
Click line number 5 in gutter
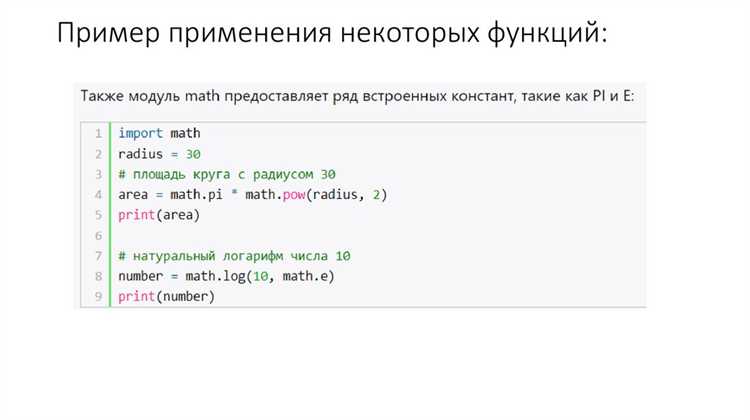pos(98,215)
